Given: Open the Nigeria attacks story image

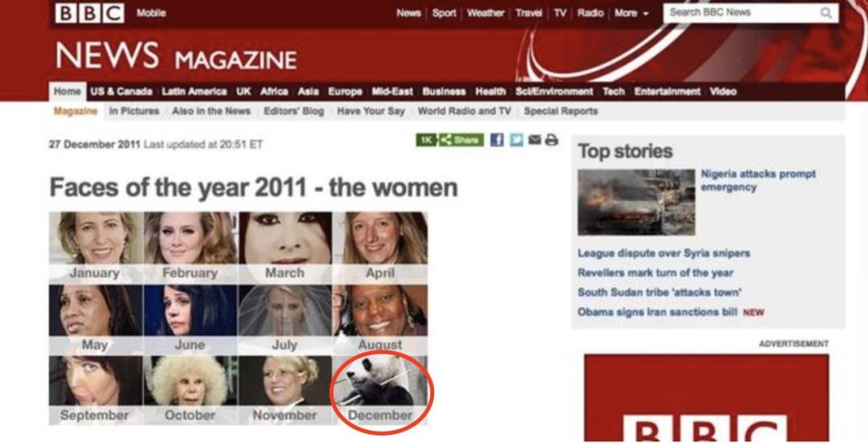Looking at the screenshot, I should 636,202.
